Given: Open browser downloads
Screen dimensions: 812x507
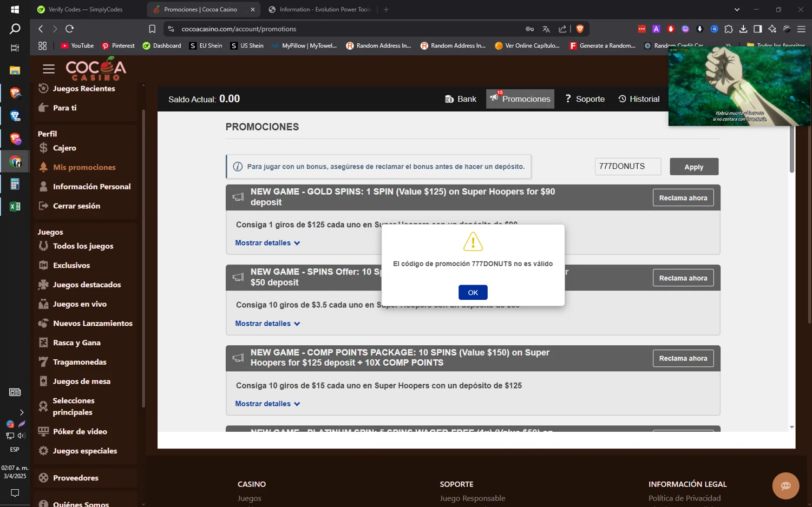Looking at the screenshot, I should 743,29.
